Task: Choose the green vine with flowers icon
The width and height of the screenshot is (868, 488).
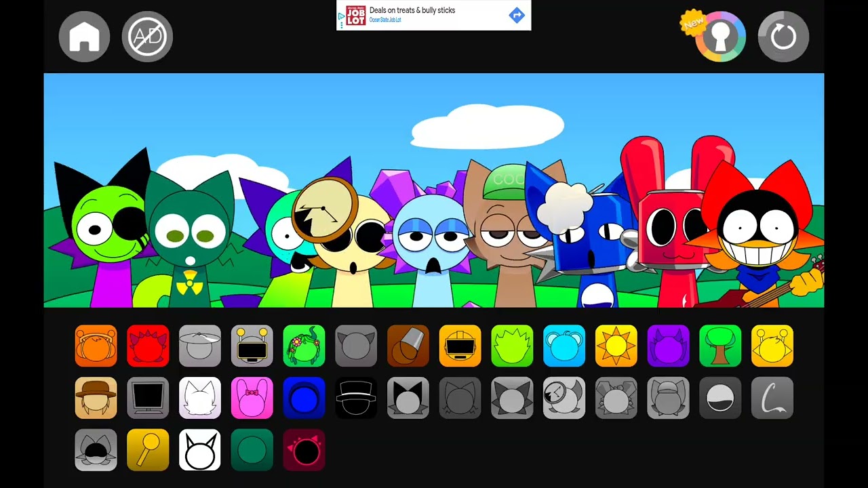Action: (304, 346)
